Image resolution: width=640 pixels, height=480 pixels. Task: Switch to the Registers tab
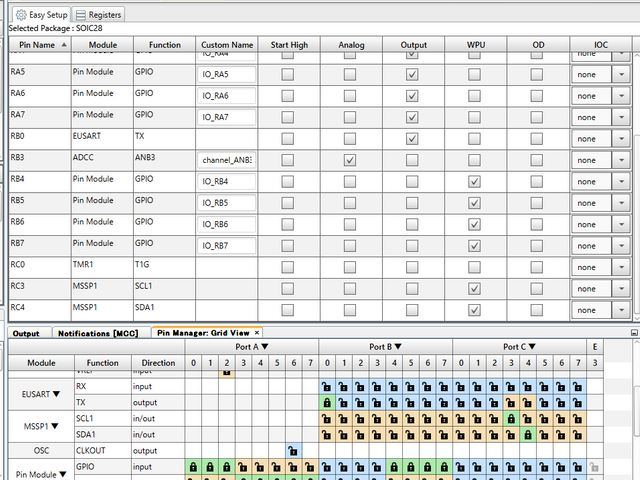pyautogui.click(x=98, y=15)
